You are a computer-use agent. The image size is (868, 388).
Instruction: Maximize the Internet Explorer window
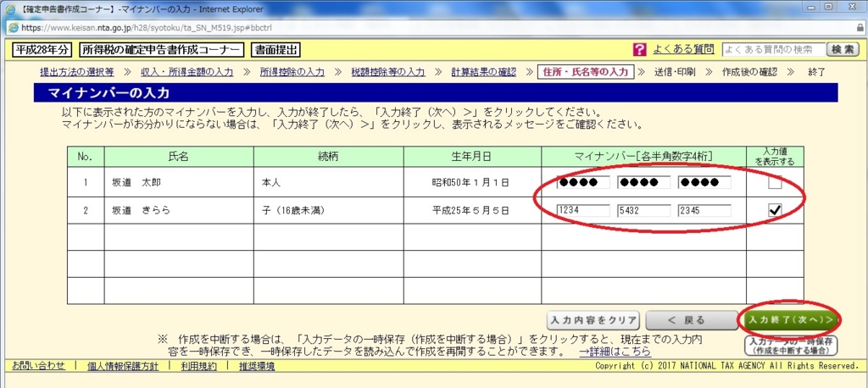pos(829,7)
